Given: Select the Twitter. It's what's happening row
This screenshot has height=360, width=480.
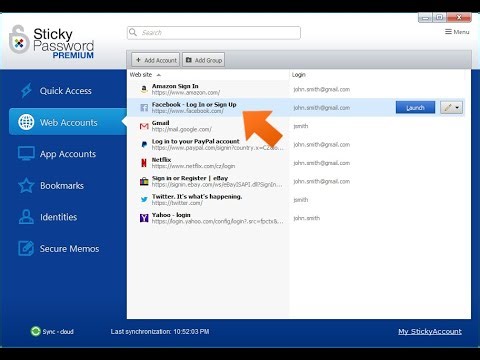Looking at the screenshot, I should pos(297,200).
